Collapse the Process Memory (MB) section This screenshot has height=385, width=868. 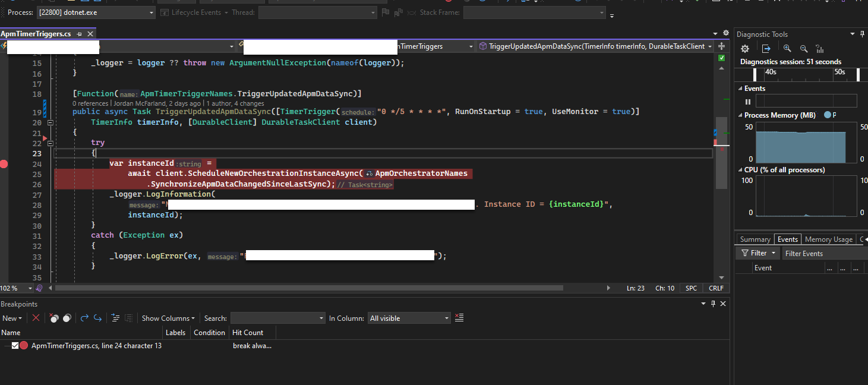pos(741,115)
